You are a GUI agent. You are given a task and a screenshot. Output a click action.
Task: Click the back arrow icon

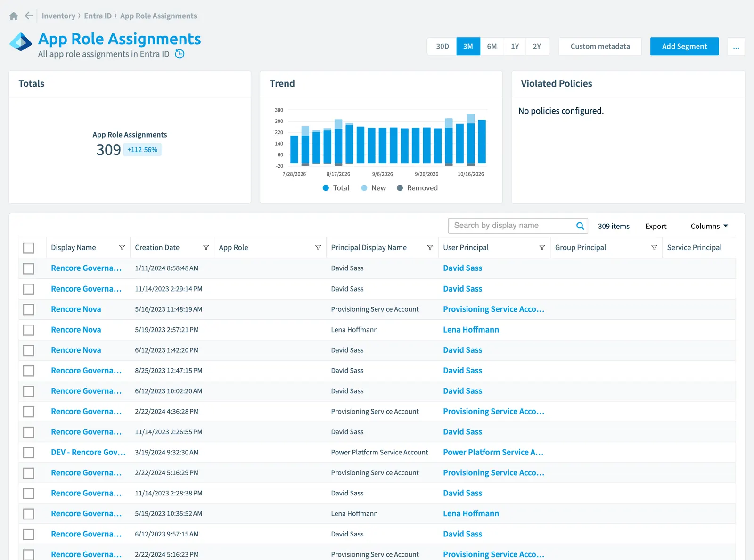29,16
